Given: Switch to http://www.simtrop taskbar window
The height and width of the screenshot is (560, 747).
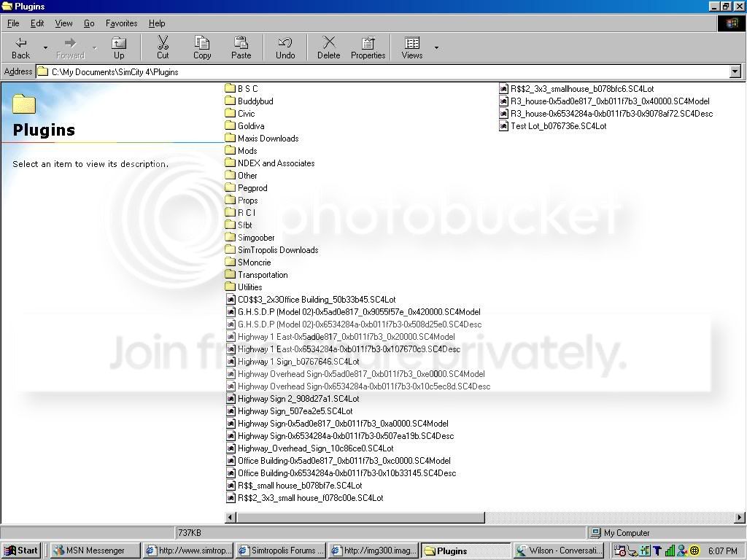Looking at the screenshot, I should click(188, 551).
